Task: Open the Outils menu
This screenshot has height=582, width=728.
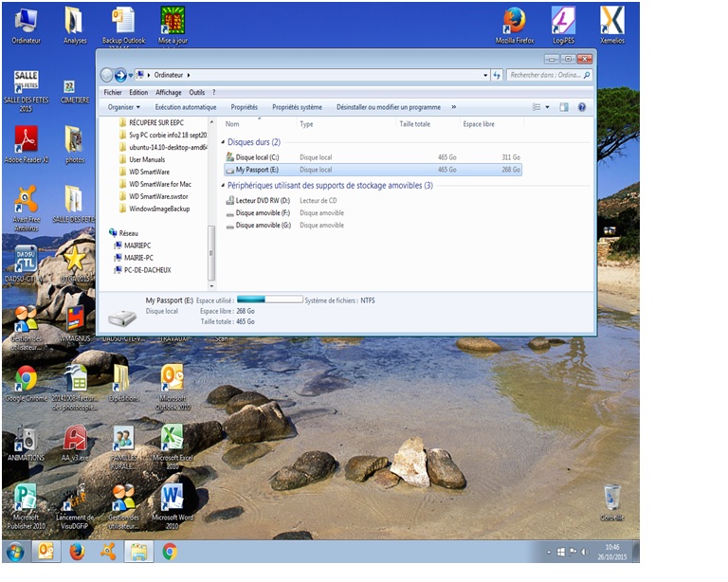Action: click(197, 92)
